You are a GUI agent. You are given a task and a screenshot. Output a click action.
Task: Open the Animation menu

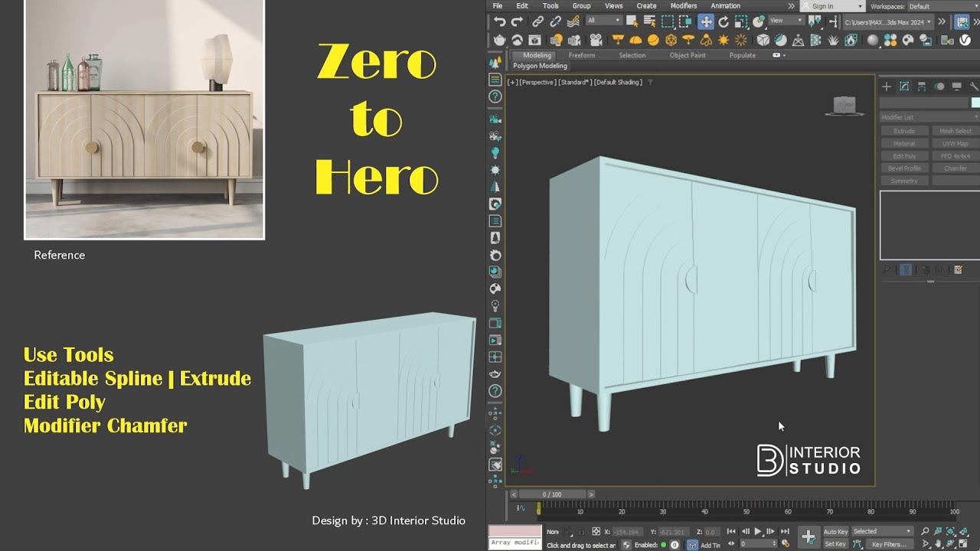[x=725, y=5]
